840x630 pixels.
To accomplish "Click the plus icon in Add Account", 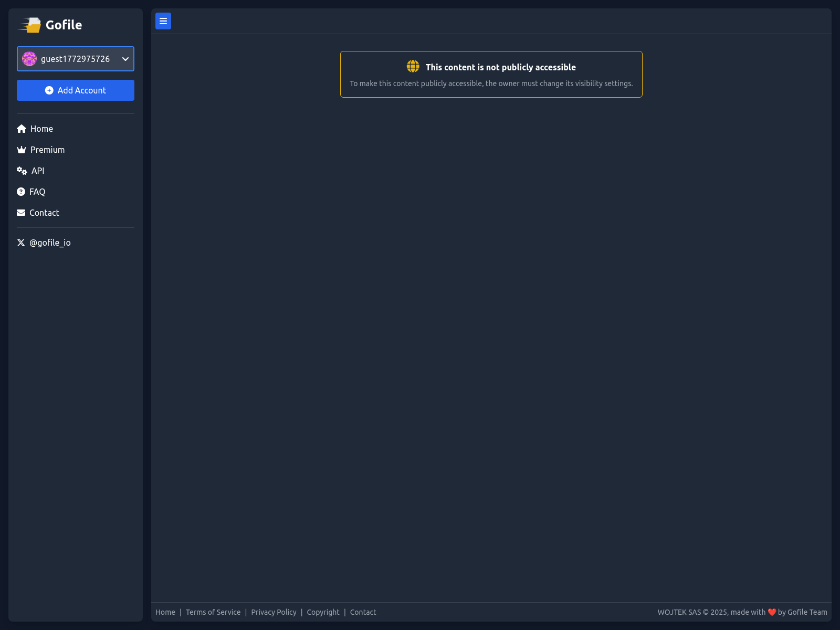I will (x=49, y=90).
